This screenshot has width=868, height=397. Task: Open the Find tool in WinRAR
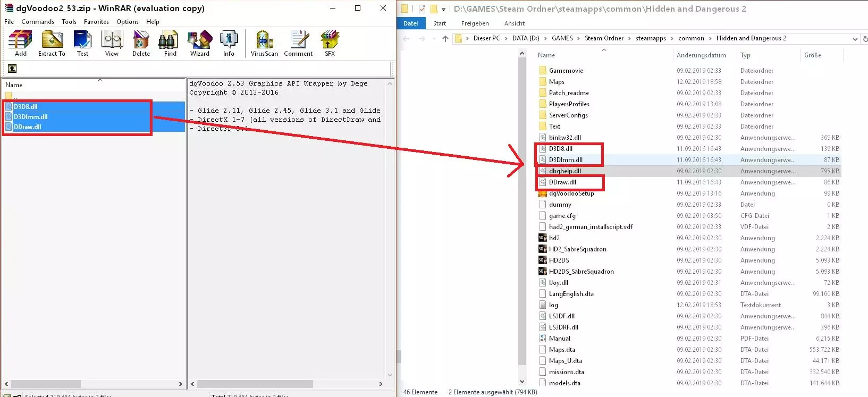click(x=170, y=43)
